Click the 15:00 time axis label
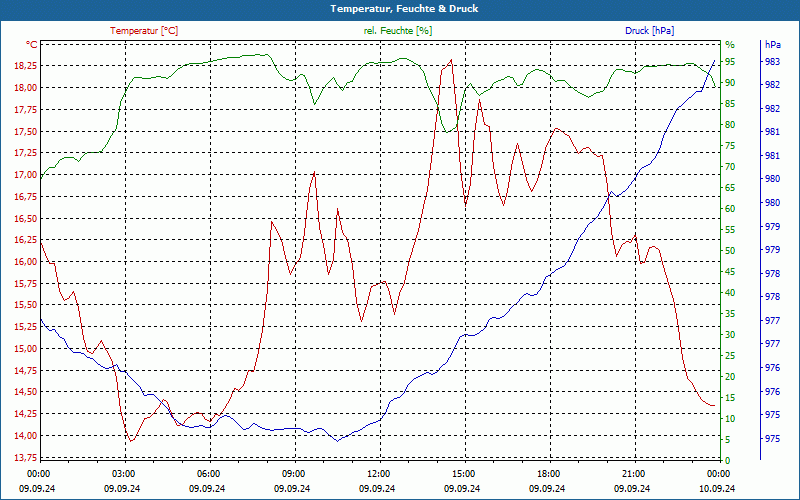Viewport: 800px width, 500px height. click(462, 474)
